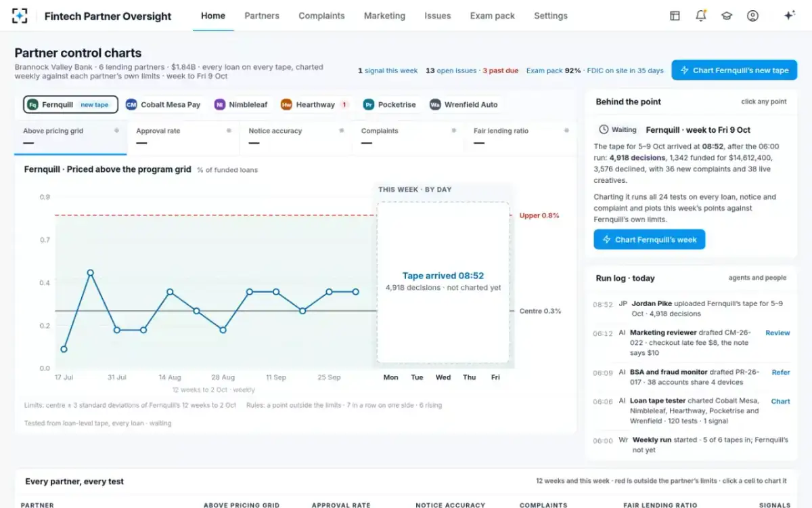
Task: Click Refer on the BSA and fraud monitor entry
Action: tap(781, 372)
